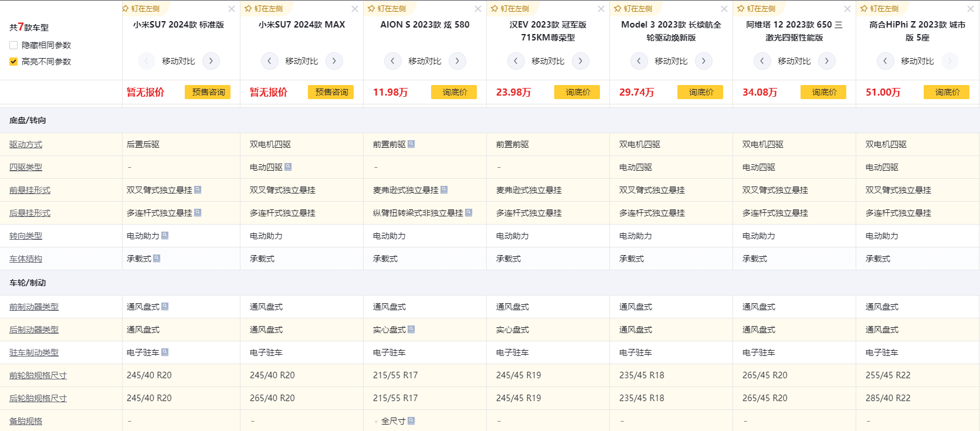Select the 底盘/转向 section header
Viewport: 980px width, 431px height.
point(28,120)
